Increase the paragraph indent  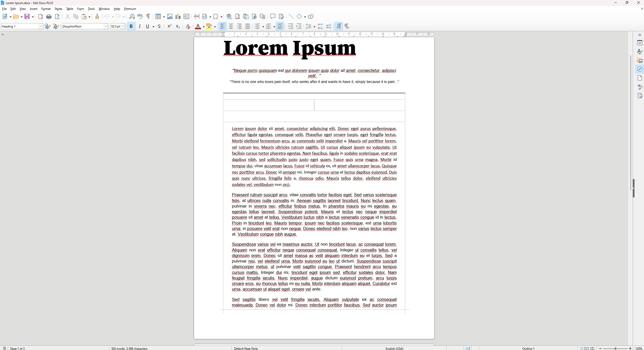291,26
